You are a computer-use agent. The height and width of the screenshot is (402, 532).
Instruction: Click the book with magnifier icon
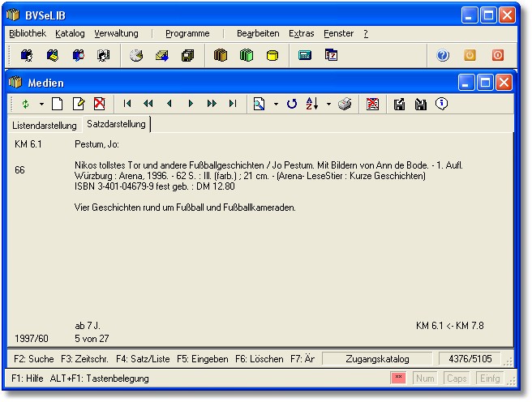click(78, 55)
